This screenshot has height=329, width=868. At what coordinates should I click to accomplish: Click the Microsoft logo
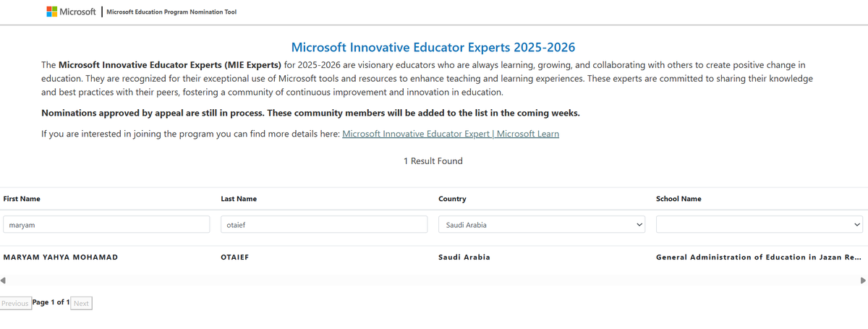click(x=71, y=12)
